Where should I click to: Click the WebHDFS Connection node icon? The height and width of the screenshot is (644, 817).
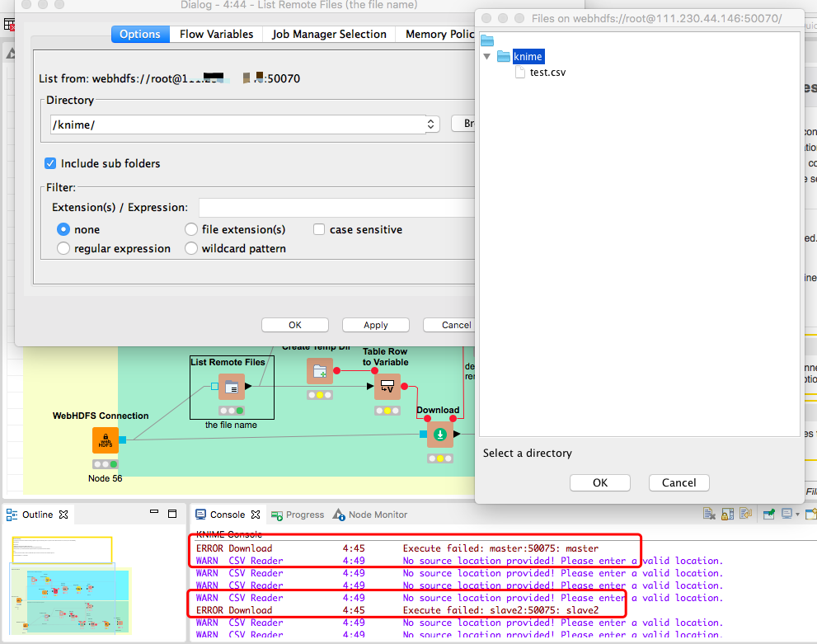[x=105, y=440]
